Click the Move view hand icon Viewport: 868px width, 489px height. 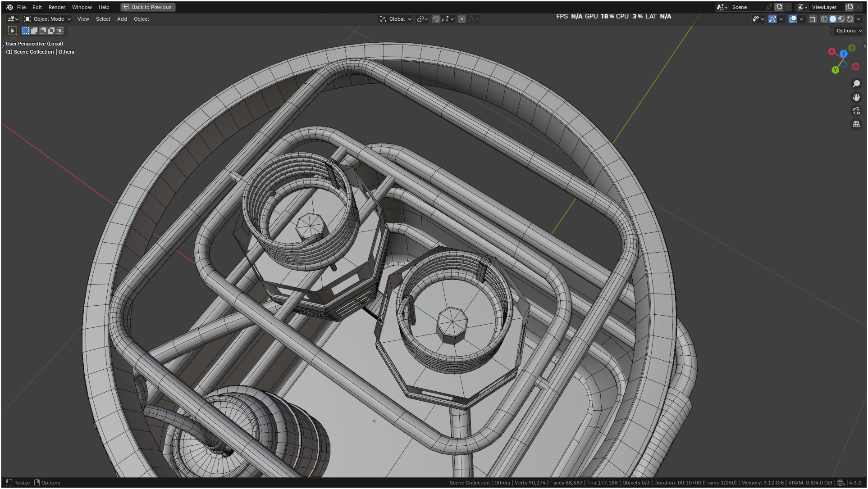tap(856, 97)
